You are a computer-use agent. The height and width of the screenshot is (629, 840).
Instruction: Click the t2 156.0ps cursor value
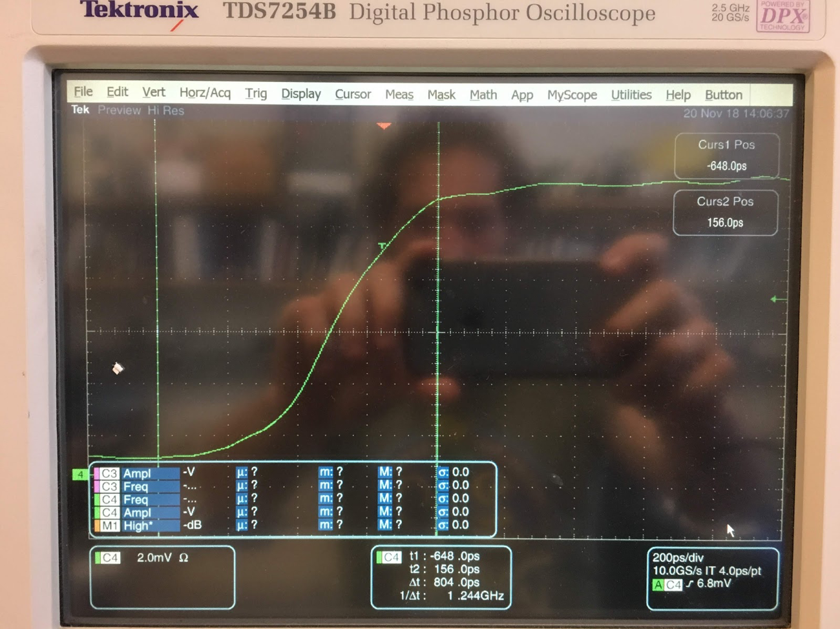coord(445,569)
